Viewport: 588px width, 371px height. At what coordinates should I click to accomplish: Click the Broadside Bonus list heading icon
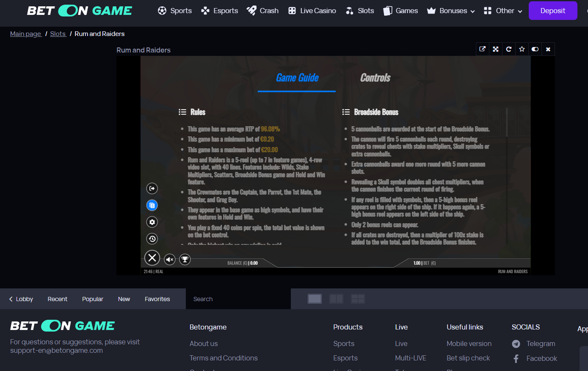click(346, 112)
